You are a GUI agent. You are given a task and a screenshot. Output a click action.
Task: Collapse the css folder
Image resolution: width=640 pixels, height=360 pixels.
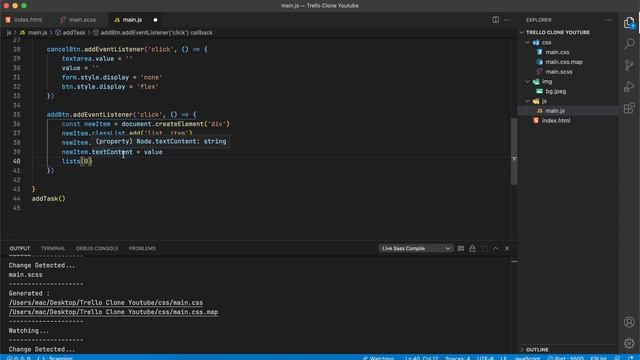(547, 42)
